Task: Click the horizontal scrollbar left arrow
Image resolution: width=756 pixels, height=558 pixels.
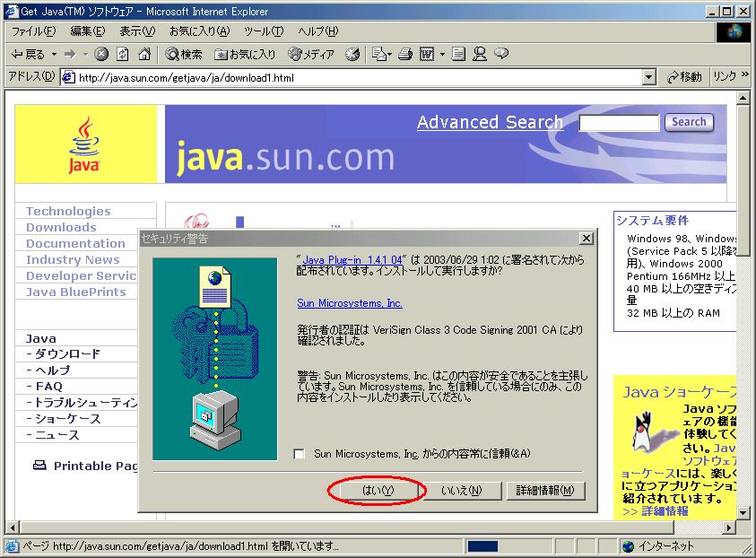Action: 13,527
